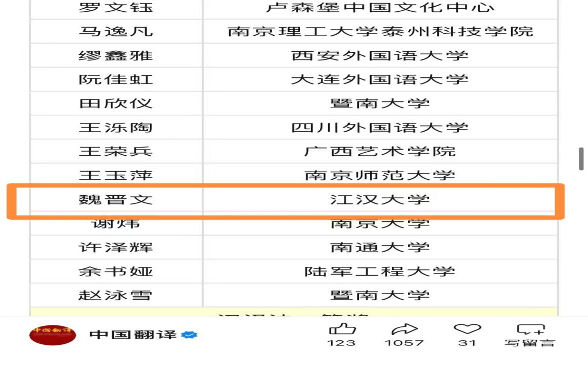Click the share count 1057
This screenshot has height=373, width=588.
point(404,343)
